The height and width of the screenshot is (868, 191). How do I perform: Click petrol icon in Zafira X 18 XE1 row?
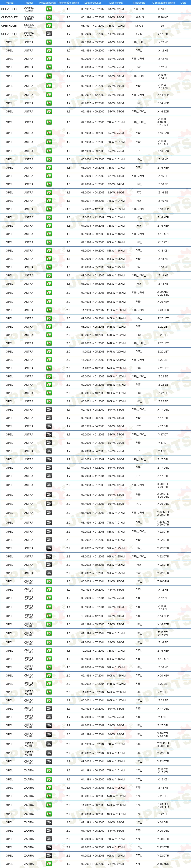tap(49, 779)
